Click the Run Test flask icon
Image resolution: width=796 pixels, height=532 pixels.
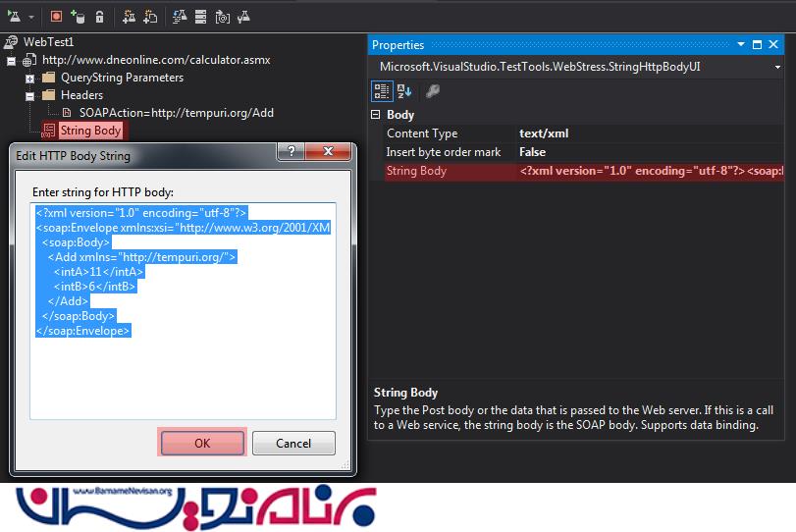point(14,17)
